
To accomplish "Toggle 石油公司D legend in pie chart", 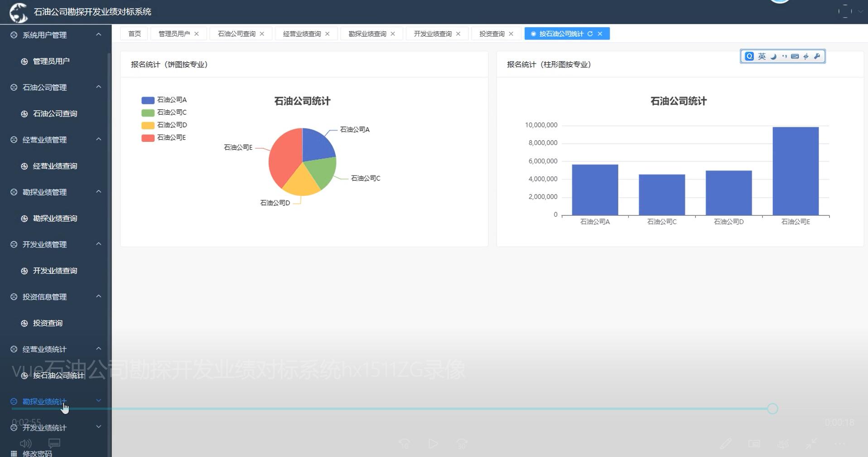I will (x=164, y=125).
